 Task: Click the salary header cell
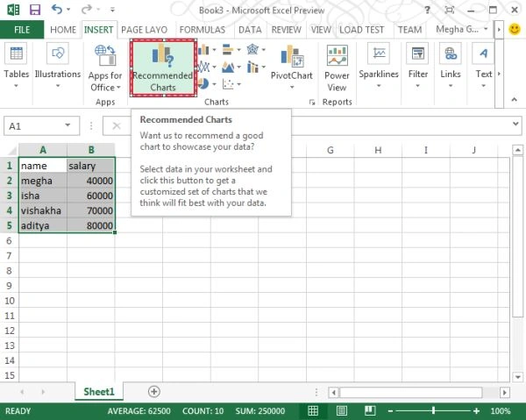(x=91, y=166)
